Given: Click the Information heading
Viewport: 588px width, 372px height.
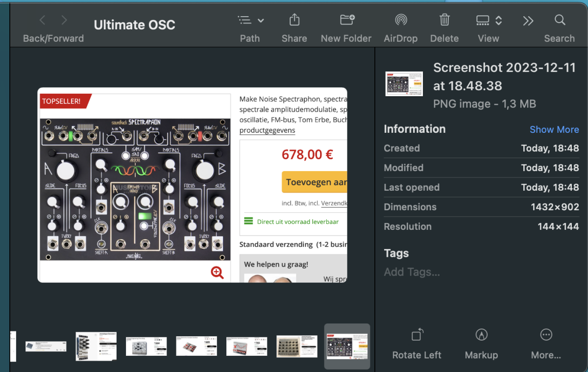Looking at the screenshot, I should pos(415,129).
